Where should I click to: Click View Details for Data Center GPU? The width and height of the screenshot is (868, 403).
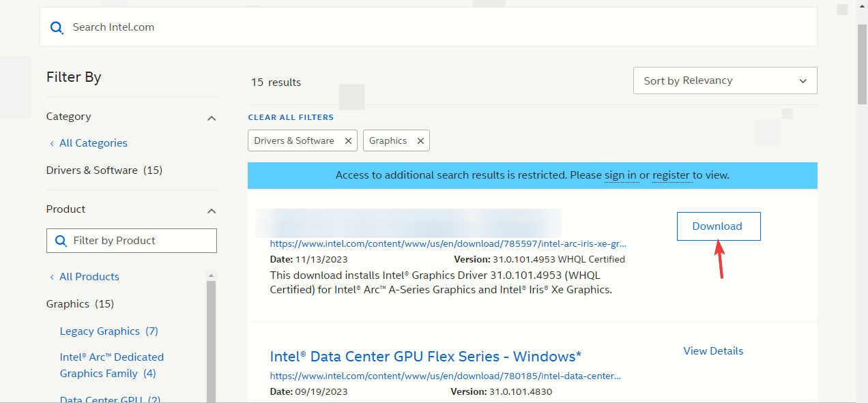[x=713, y=351]
